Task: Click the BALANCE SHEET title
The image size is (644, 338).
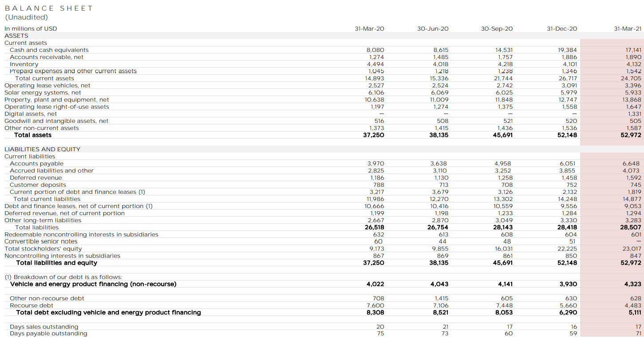Action: coord(49,8)
